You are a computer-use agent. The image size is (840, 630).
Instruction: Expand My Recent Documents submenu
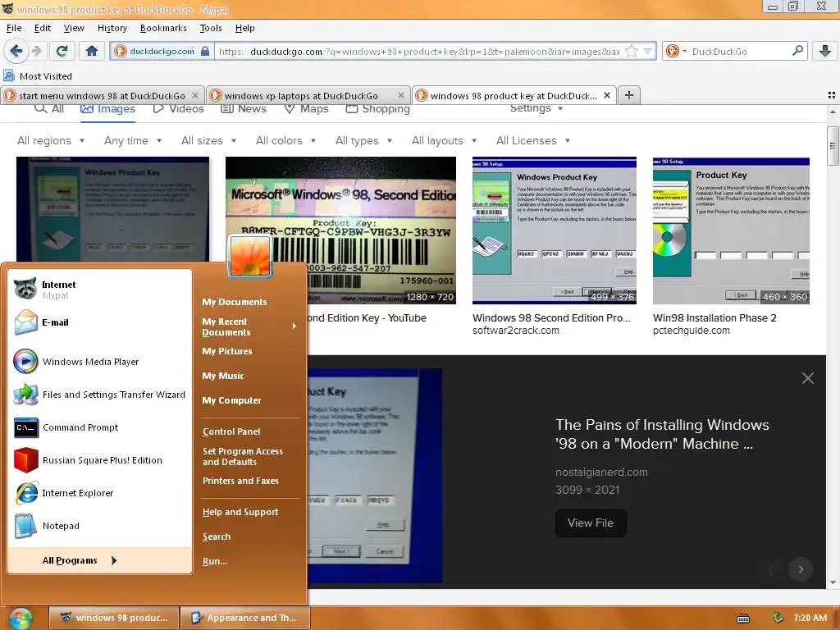click(249, 326)
